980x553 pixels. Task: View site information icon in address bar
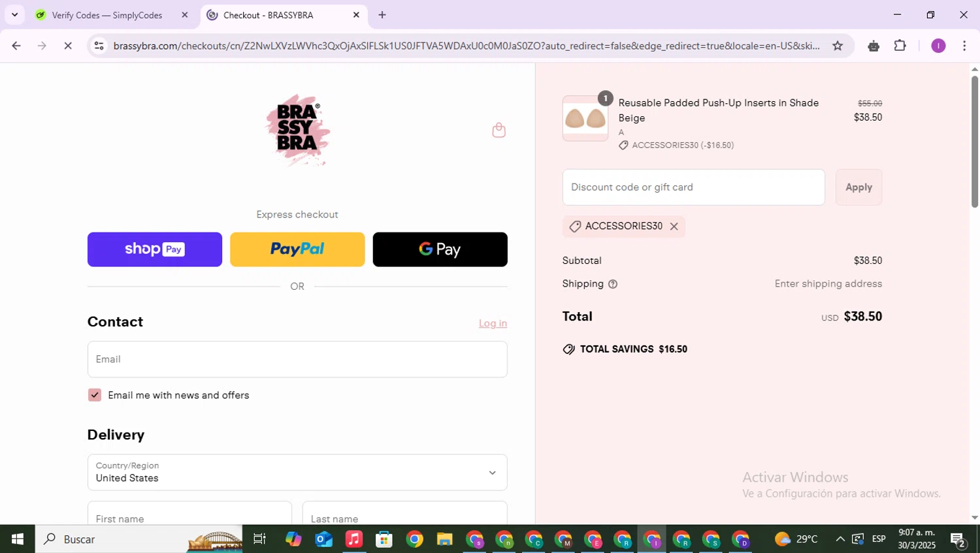99,46
